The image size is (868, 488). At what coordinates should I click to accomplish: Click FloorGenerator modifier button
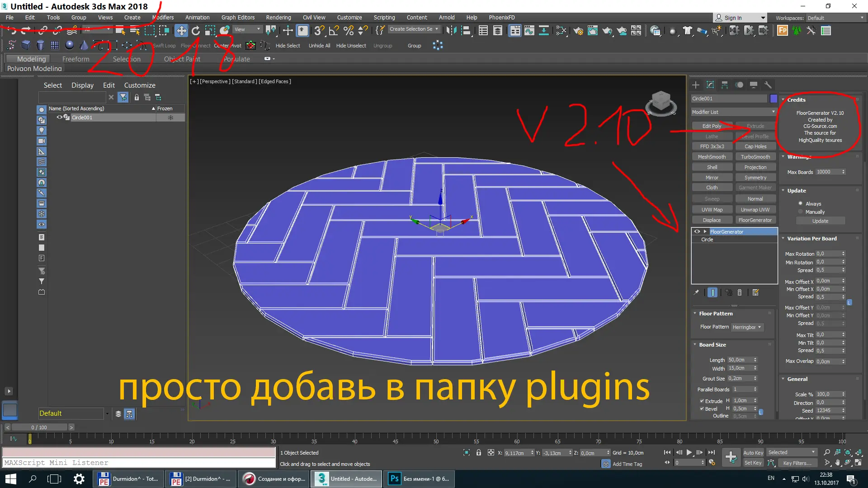click(755, 220)
